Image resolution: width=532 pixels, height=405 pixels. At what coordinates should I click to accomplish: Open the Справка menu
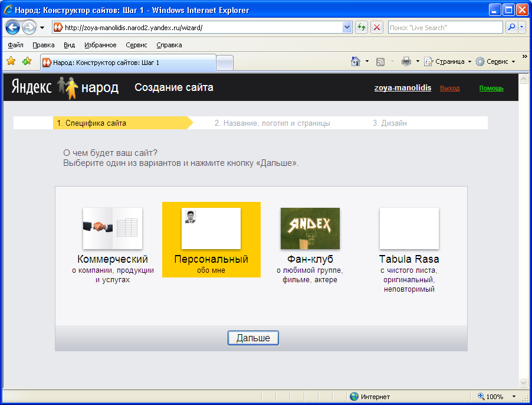169,45
